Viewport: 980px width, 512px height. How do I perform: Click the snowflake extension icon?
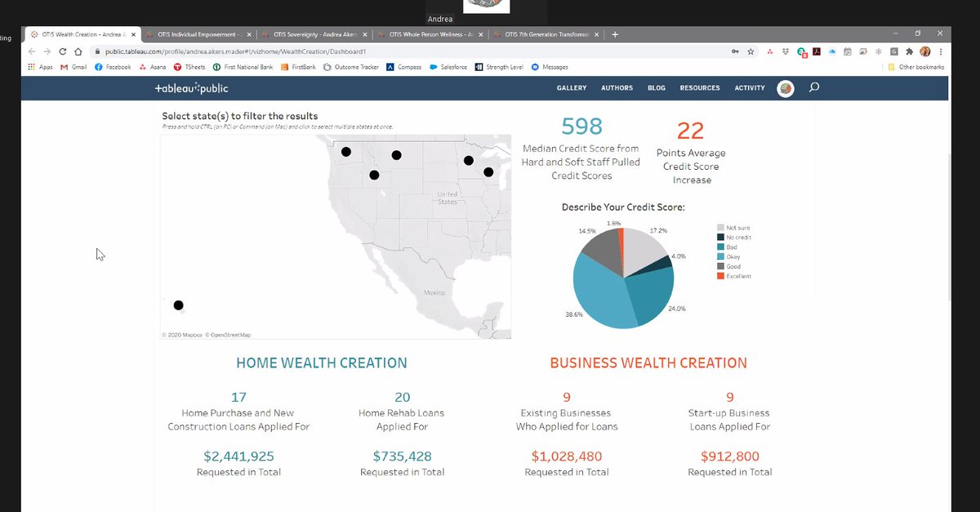pos(879,51)
